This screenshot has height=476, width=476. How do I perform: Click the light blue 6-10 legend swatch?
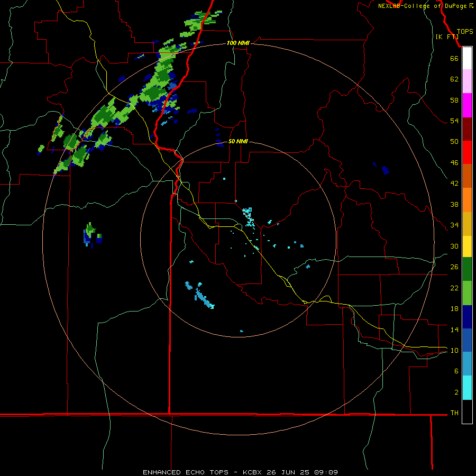(467, 363)
